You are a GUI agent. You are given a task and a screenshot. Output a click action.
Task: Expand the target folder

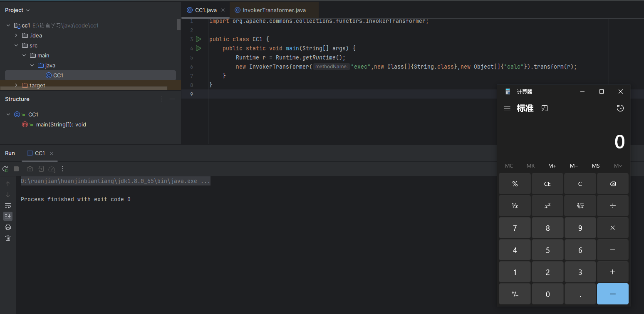(x=16, y=85)
